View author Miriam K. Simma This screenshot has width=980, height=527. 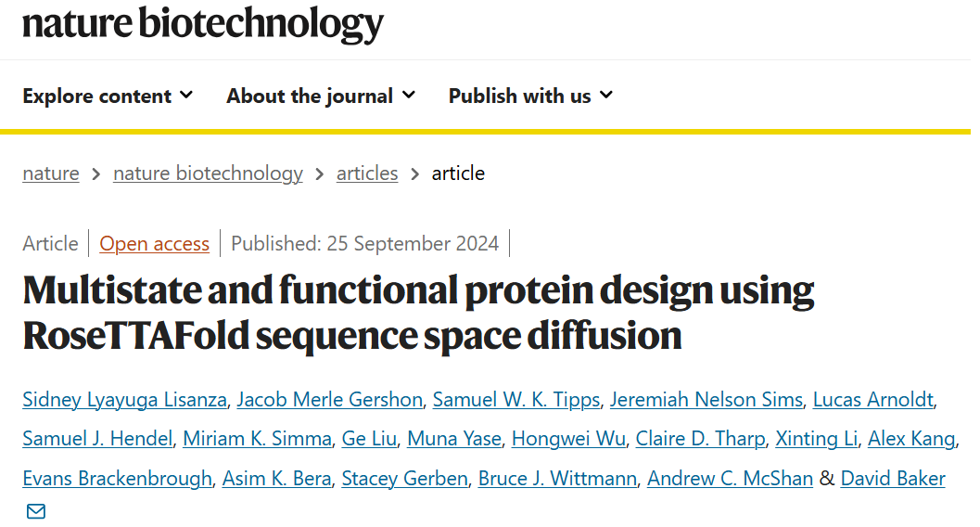click(x=257, y=439)
